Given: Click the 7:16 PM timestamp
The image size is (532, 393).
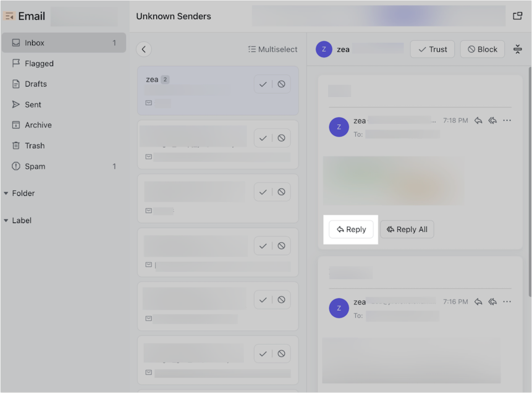Looking at the screenshot, I should click(x=455, y=302).
